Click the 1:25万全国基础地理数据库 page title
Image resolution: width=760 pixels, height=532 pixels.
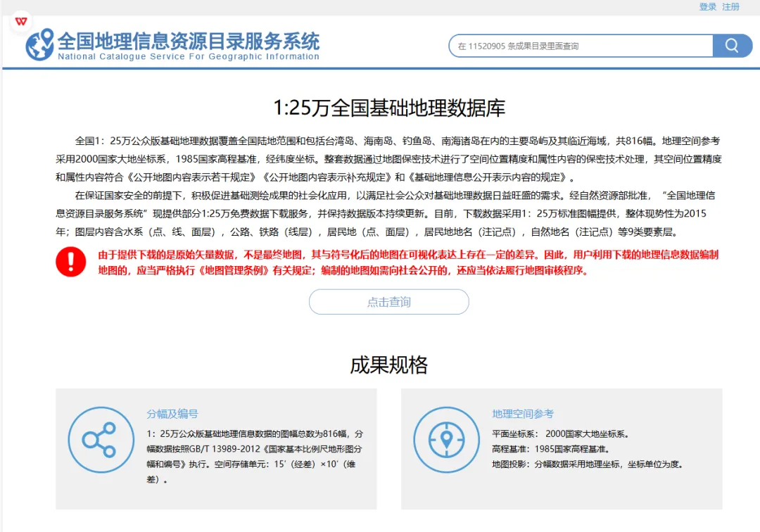388,108
